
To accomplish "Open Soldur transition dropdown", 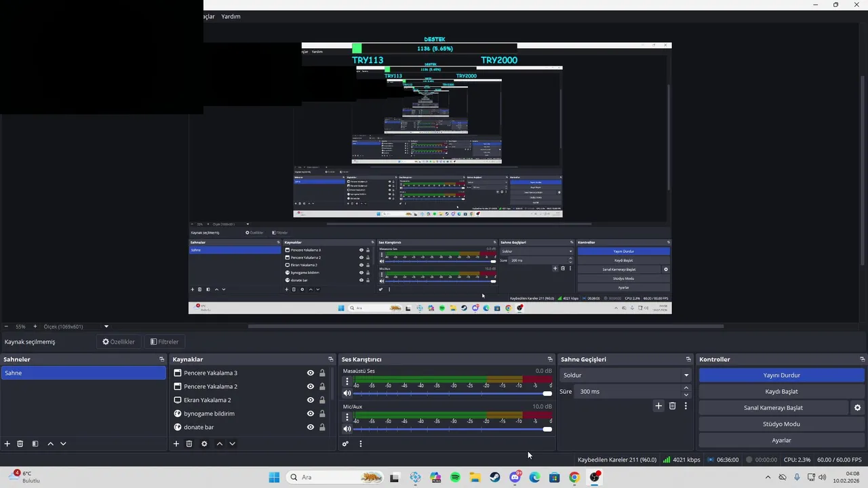I will (x=625, y=375).
